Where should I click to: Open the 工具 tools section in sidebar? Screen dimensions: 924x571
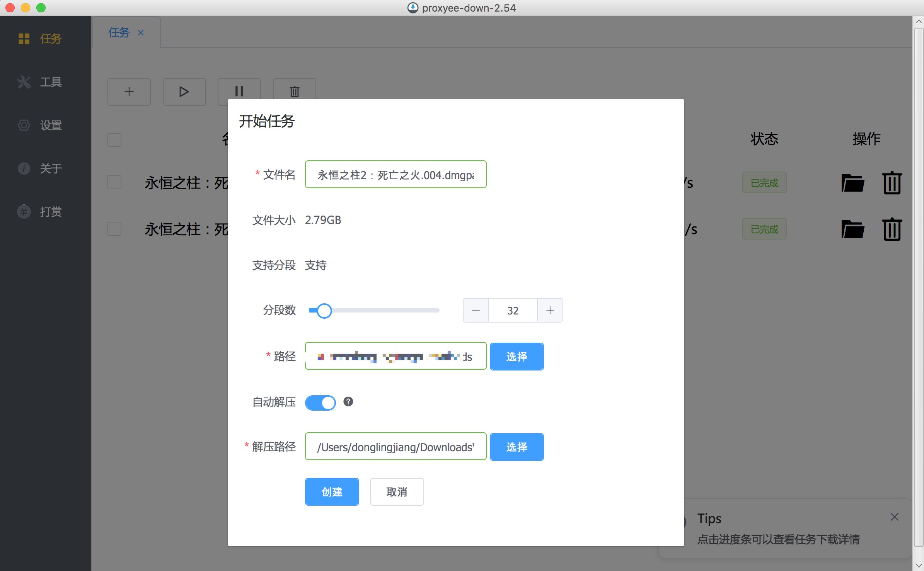point(40,82)
